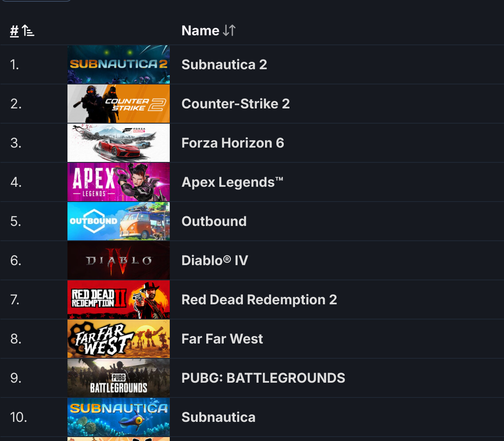
Task: Open the Apex Legends™ name link
Action: point(232,182)
